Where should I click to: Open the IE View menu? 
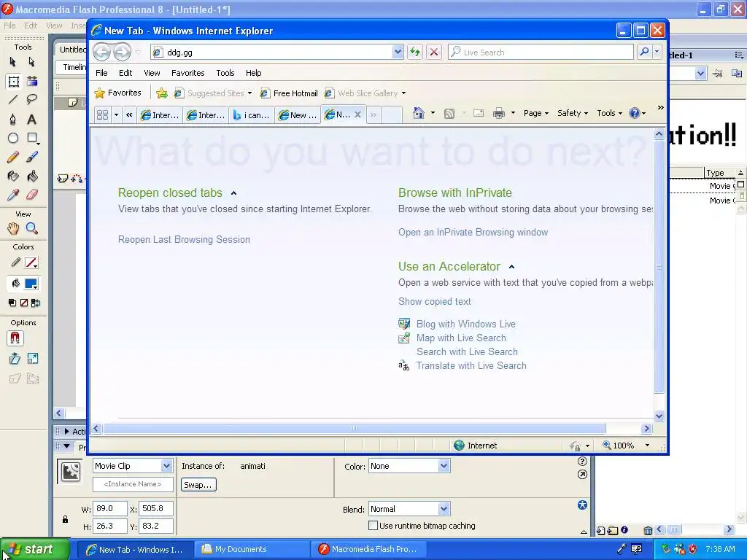pos(152,73)
